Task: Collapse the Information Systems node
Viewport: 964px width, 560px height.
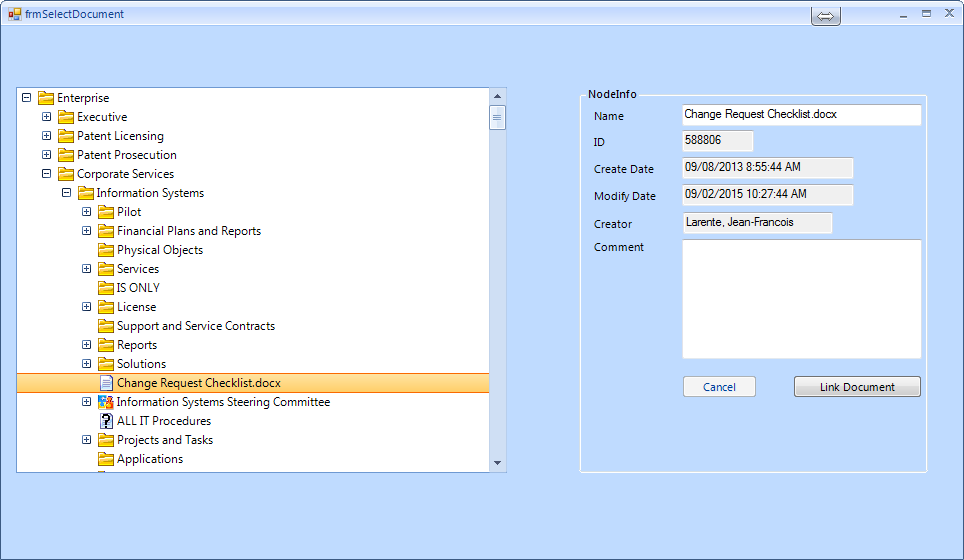Action: tap(67, 192)
